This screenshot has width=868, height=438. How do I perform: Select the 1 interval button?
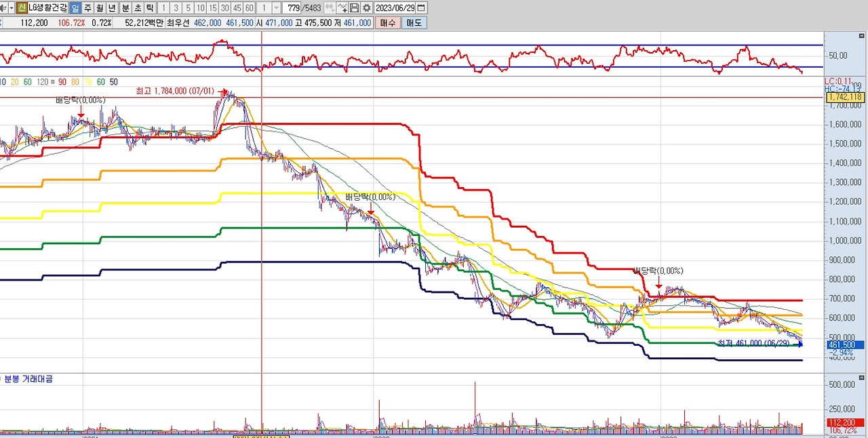tap(164, 7)
